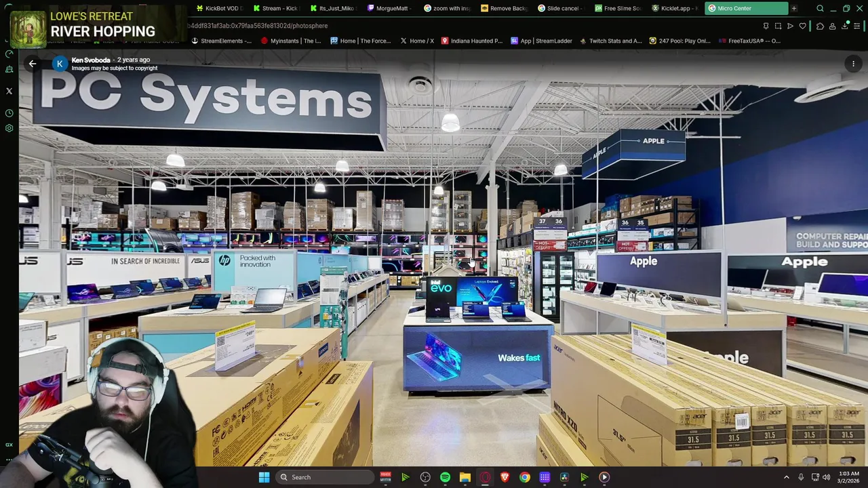Add page to bookmarks with heart icon
This screenshot has width=868, height=488.
pos(802,26)
